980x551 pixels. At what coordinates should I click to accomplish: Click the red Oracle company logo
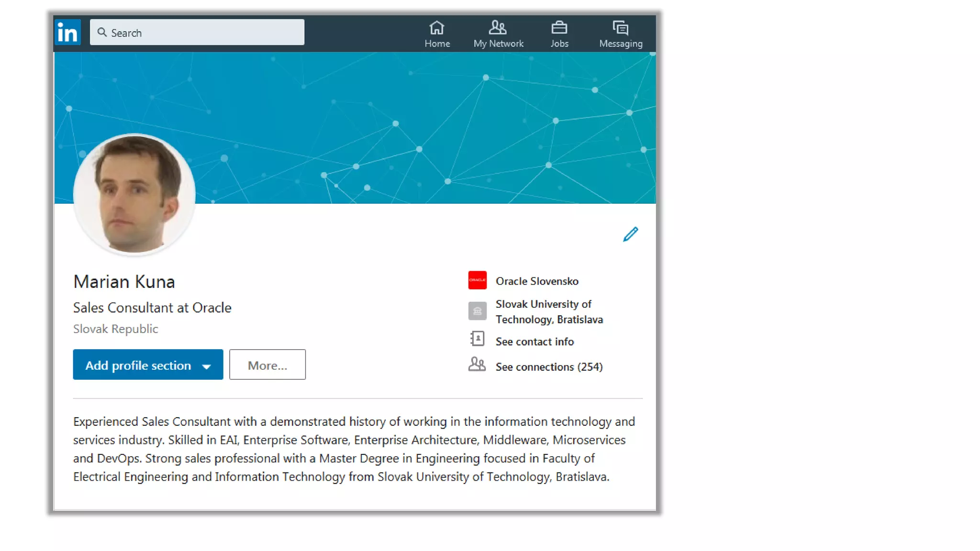tap(477, 280)
